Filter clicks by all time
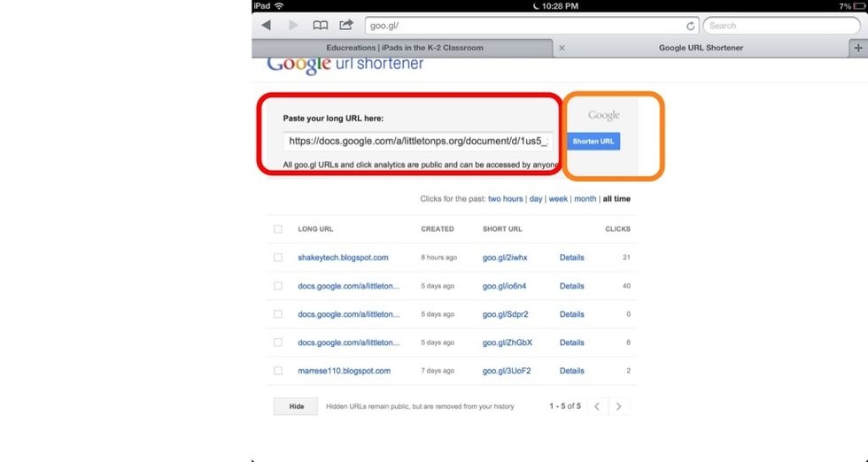Screen dimensions: 868x462 pos(616,198)
